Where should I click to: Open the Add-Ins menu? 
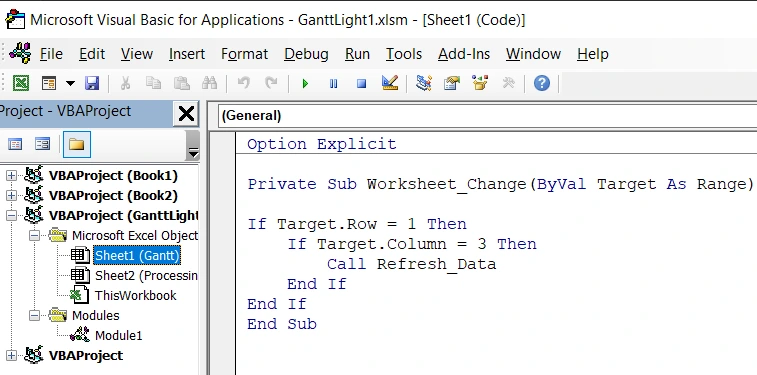(x=463, y=54)
